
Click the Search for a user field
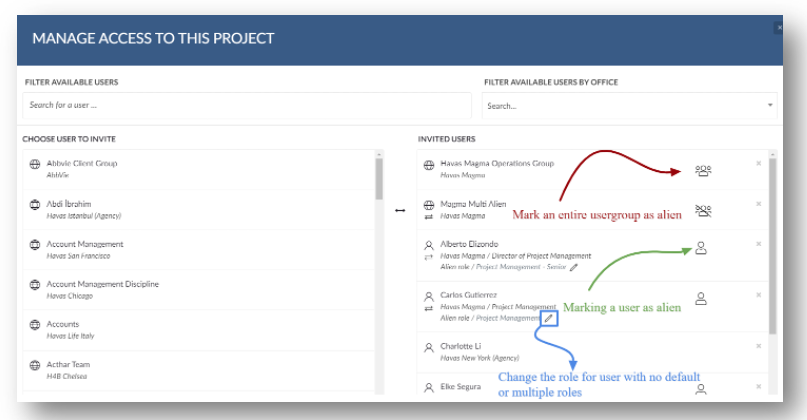click(x=247, y=105)
